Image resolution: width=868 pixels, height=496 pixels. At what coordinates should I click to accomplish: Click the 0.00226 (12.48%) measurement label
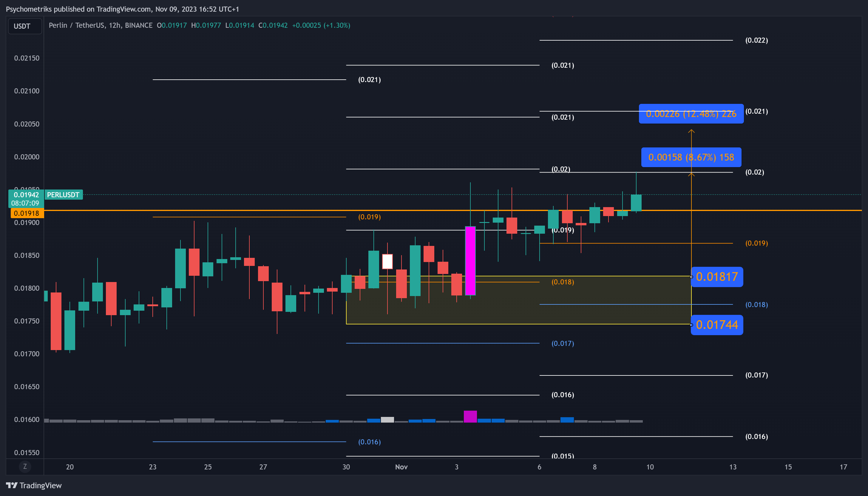691,114
